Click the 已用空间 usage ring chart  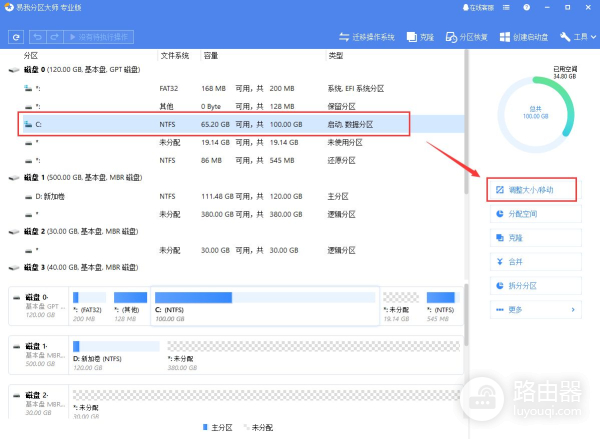coord(536,114)
